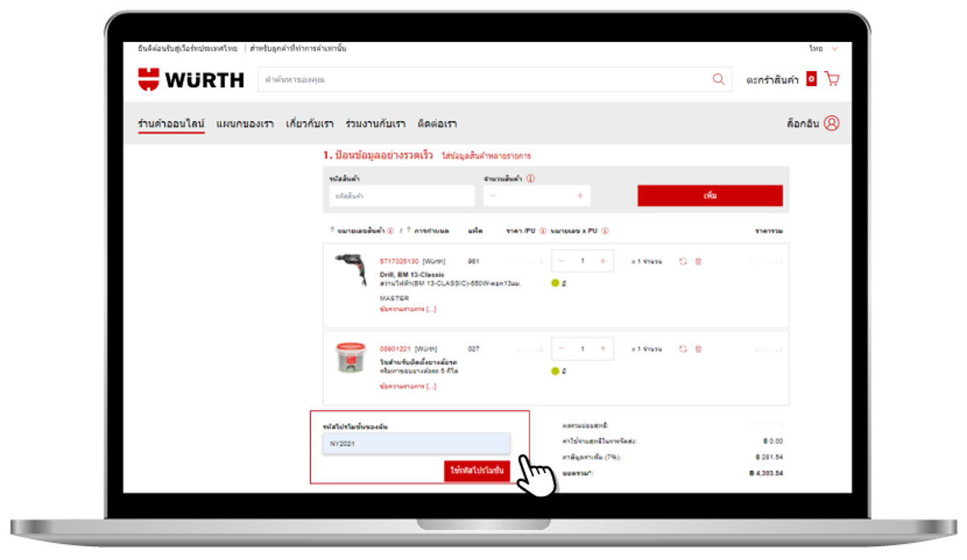Screen dimensions: 967x560
Task: Click Drill, BM 13-Classic product name
Action: pos(412,275)
